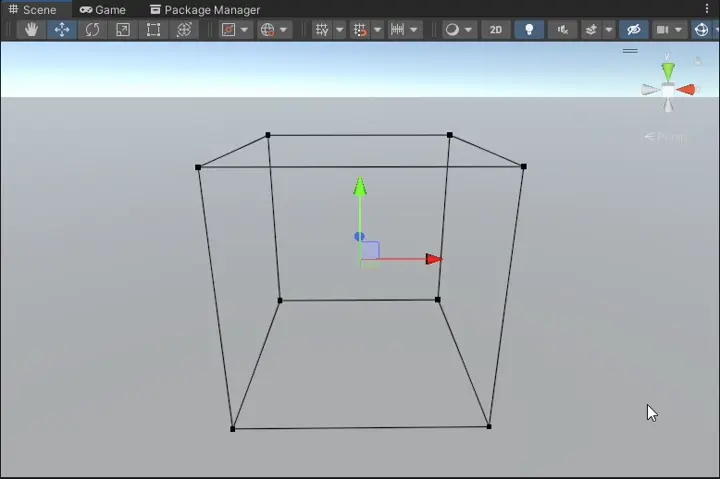Viewport: 720px width, 479px height.
Task: Select the Rotate tool
Action: click(92, 30)
